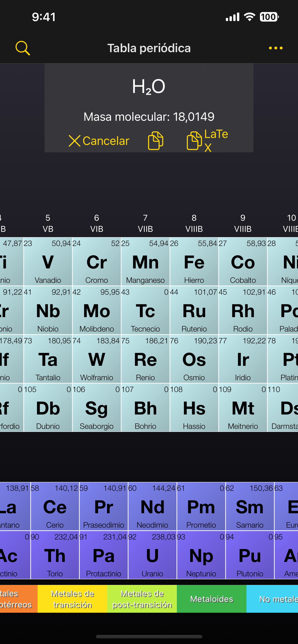Choose the Iridio (Ir) element

243,359
